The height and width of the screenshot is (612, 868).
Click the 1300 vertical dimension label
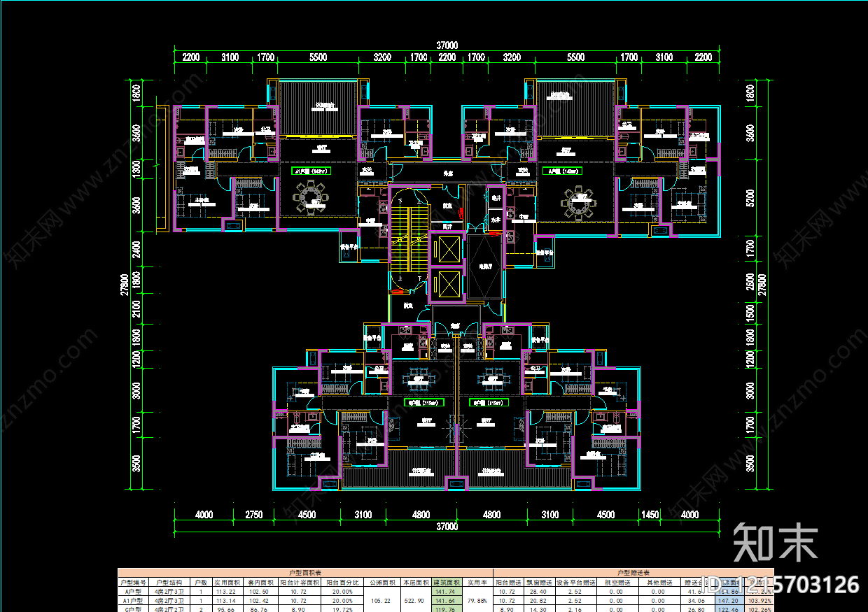(137, 169)
